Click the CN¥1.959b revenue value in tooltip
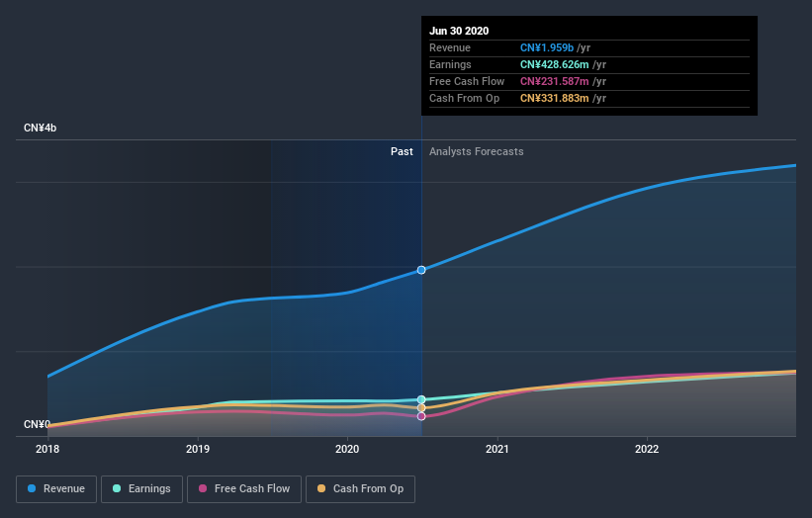Image resolution: width=812 pixels, height=518 pixels. point(547,47)
